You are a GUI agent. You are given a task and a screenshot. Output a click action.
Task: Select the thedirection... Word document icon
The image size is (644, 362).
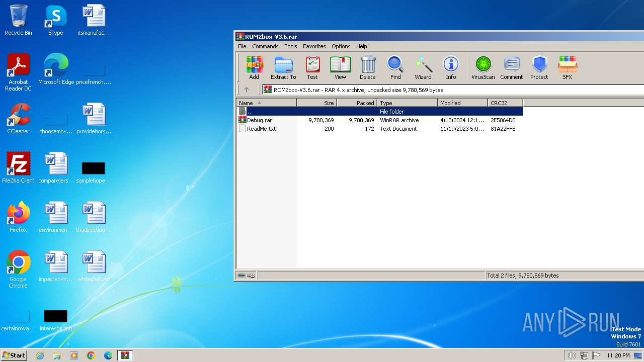point(94,217)
